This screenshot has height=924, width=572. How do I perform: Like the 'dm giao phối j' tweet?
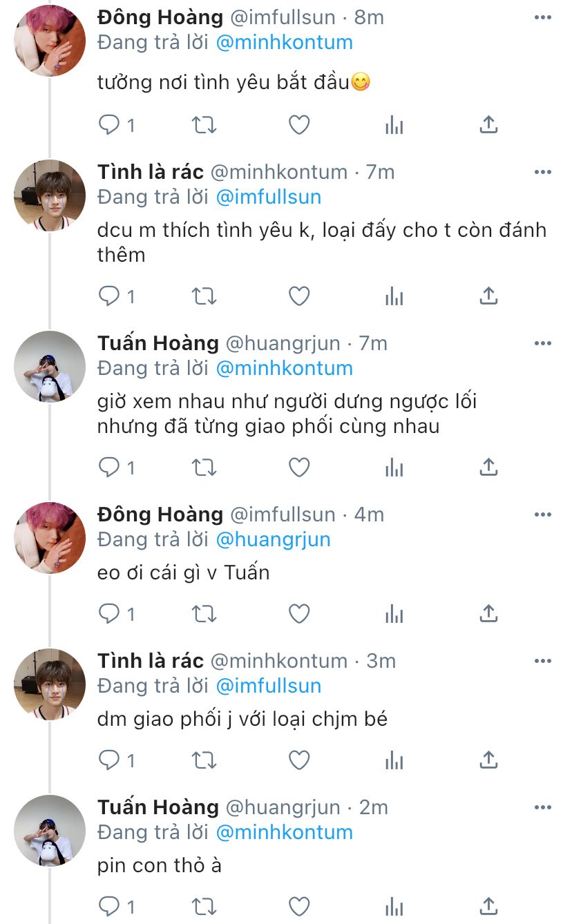[298, 760]
